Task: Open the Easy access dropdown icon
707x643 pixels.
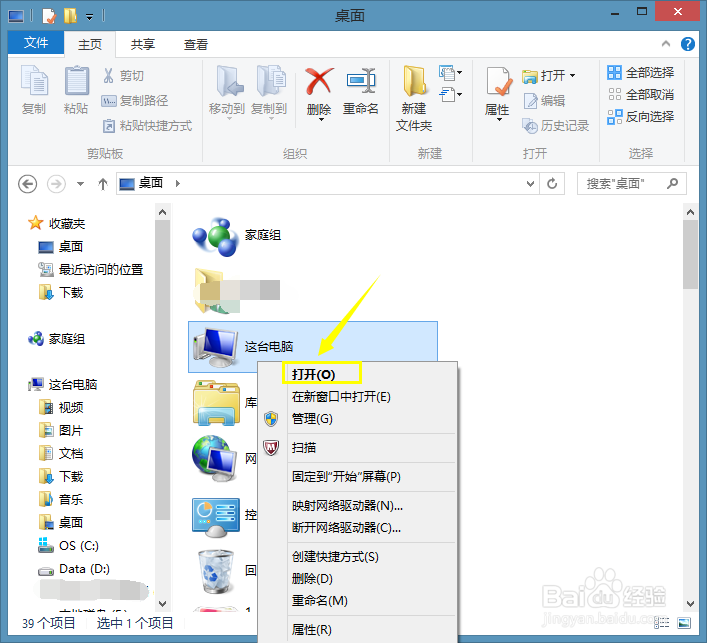Action: [x=450, y=95]
